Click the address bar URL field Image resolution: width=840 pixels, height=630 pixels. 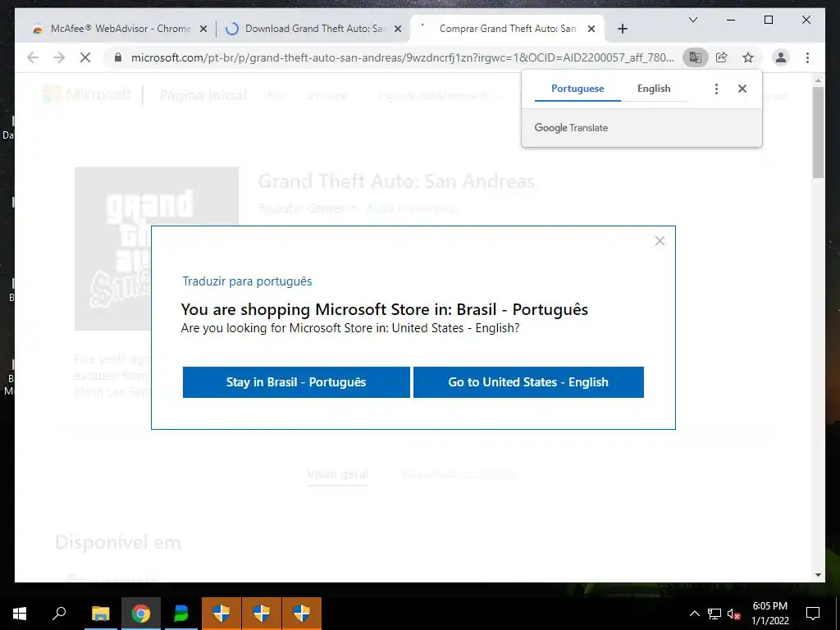point(402,57)
